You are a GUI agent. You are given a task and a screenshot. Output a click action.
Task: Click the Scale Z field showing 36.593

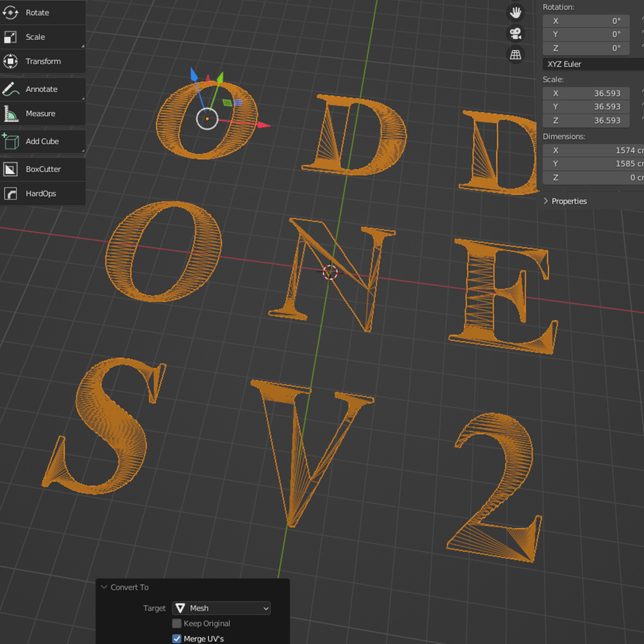coord(586,120)
